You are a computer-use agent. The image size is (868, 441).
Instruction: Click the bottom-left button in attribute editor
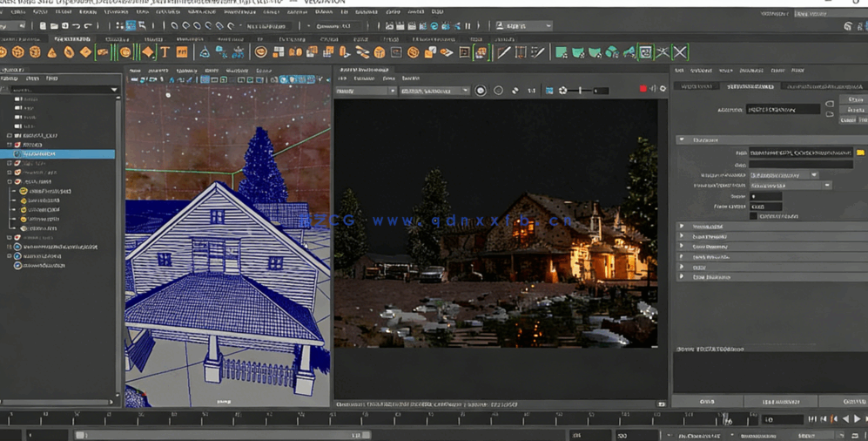pos(706,402)
